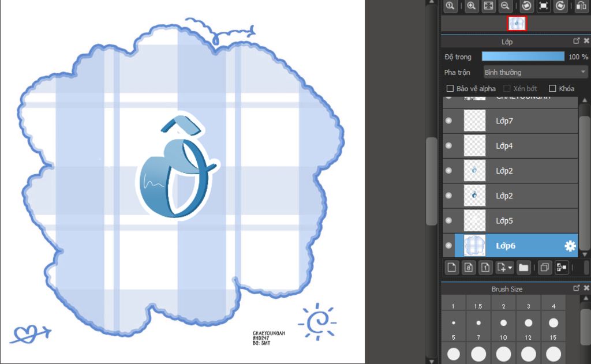
Task: Toggle the Xén bớt checkbox
Action: pyautogui.click(x=507, y=89)
